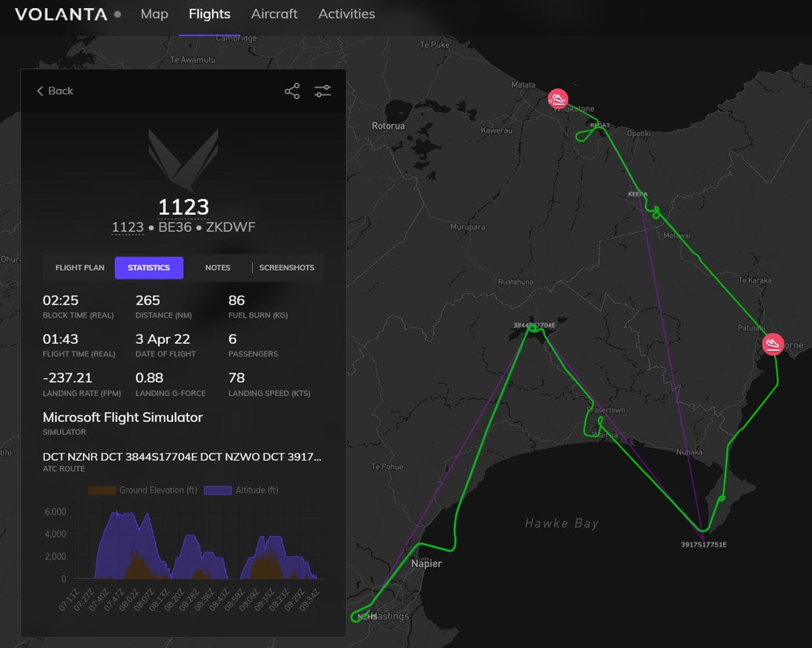Click the 3844S17704E waypoint label

click(x=534, y=326)
